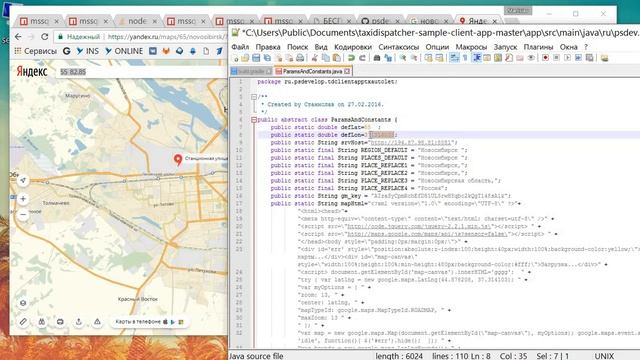Click the Run Macro Multiple Times icon
The image size is (640, 360).
tap(579, 58)
